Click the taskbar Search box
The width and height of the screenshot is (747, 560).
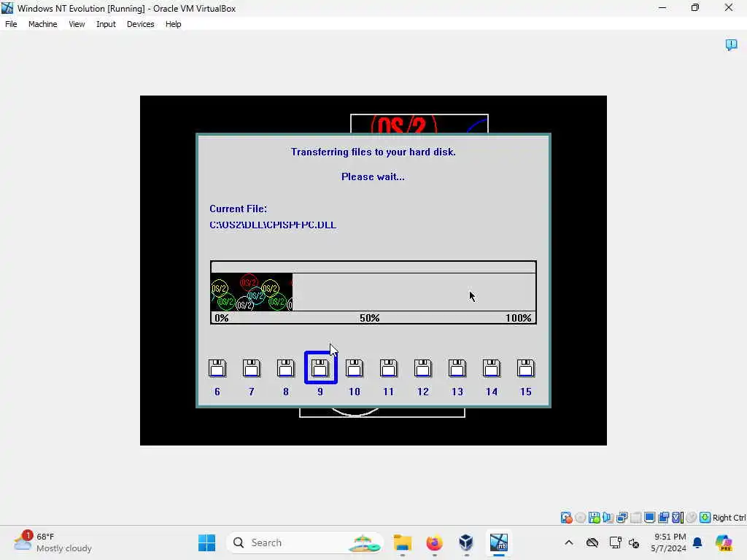(x=305, y=542)
